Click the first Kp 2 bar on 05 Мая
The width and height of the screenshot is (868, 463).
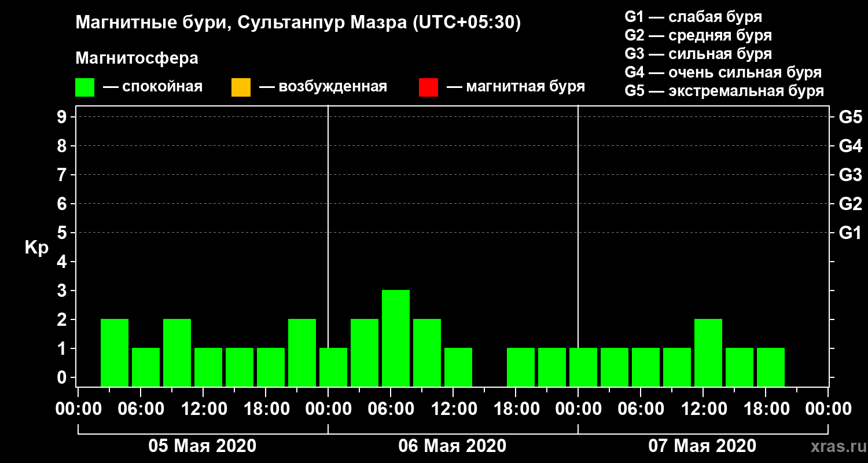point(115,352)
